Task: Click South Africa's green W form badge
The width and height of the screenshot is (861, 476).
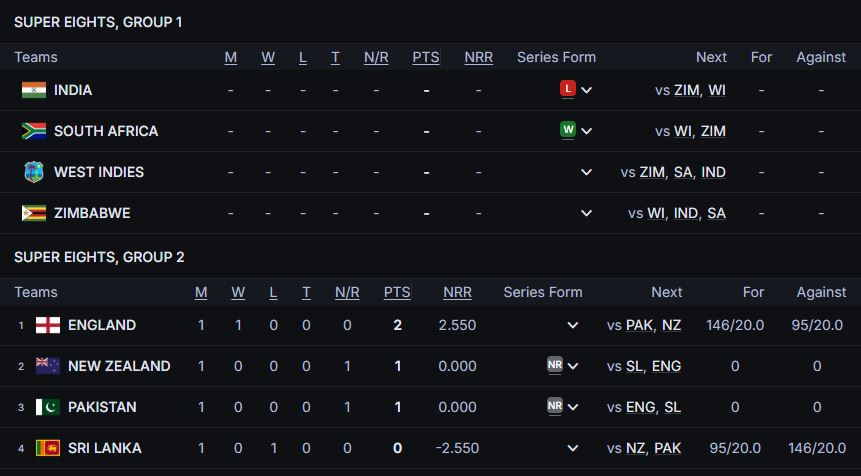Action: tap(568, 130)
